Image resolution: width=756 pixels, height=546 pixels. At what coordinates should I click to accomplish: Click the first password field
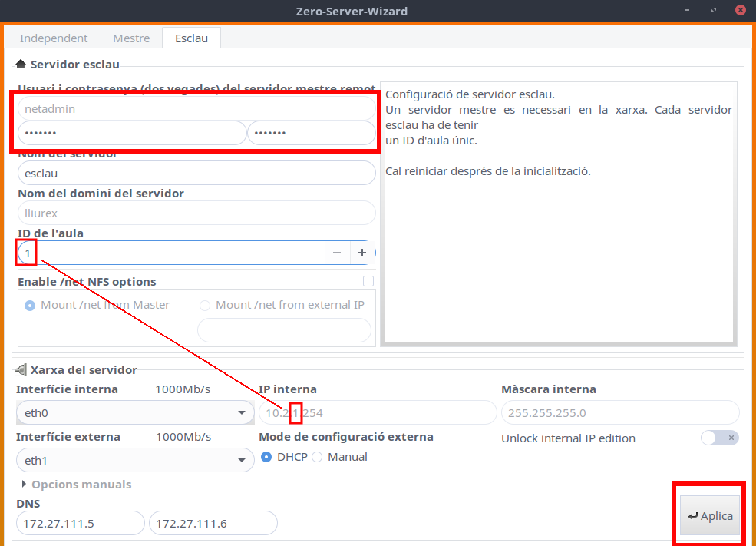point(130,133)
